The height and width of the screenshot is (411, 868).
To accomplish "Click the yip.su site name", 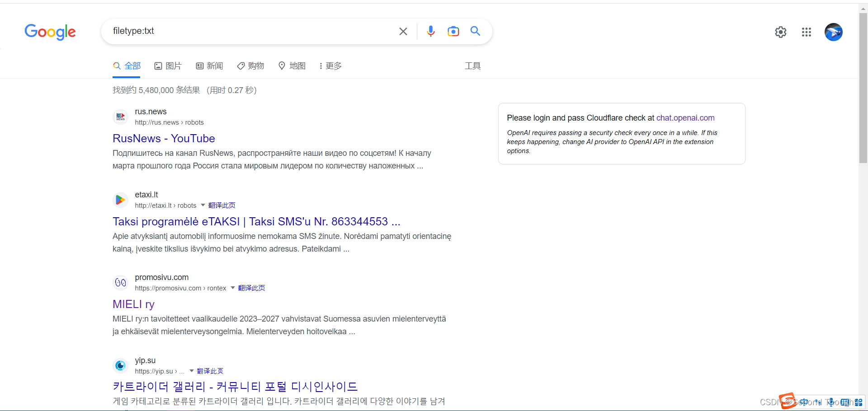I will pyautogui.click(x=145, y=360).
